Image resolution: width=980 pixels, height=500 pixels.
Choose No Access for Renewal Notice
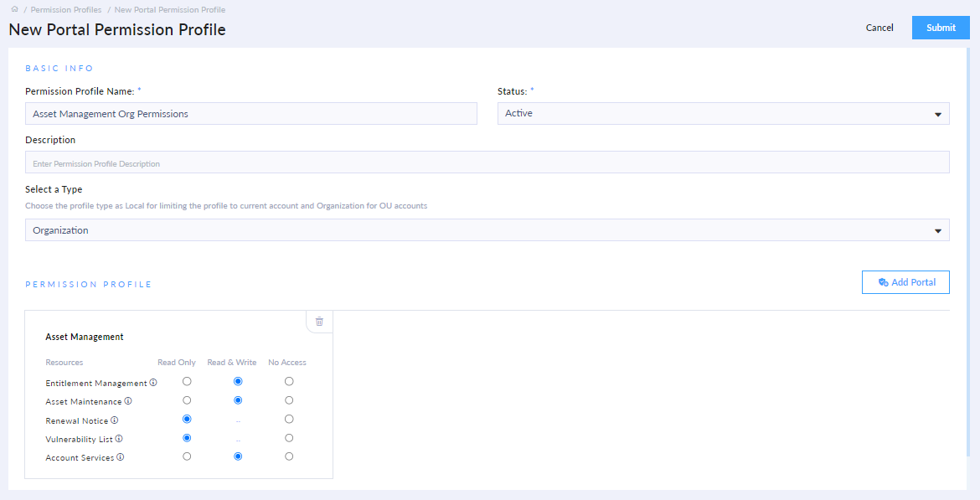coord(288,419)
